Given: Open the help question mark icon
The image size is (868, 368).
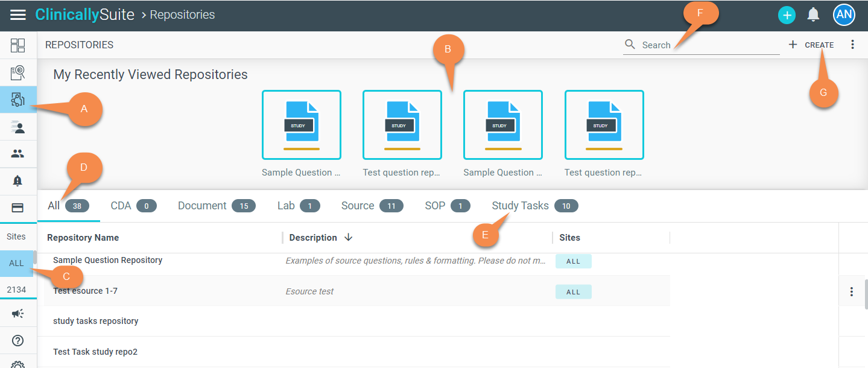Looking at the screenshot, I should pyautogui.click(x=18, y=341).
